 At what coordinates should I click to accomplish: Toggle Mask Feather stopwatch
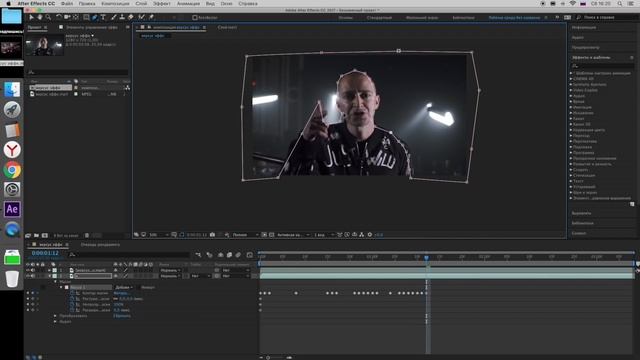[x=72, y=299]
